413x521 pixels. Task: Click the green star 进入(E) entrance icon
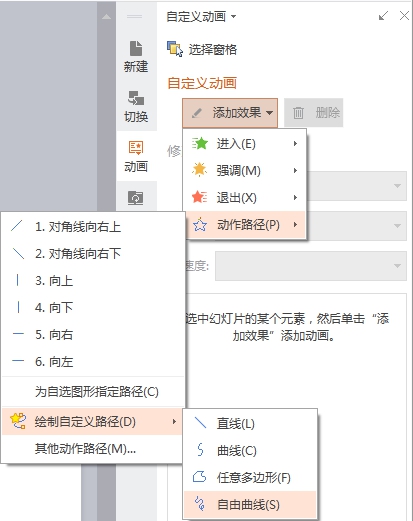200,144
